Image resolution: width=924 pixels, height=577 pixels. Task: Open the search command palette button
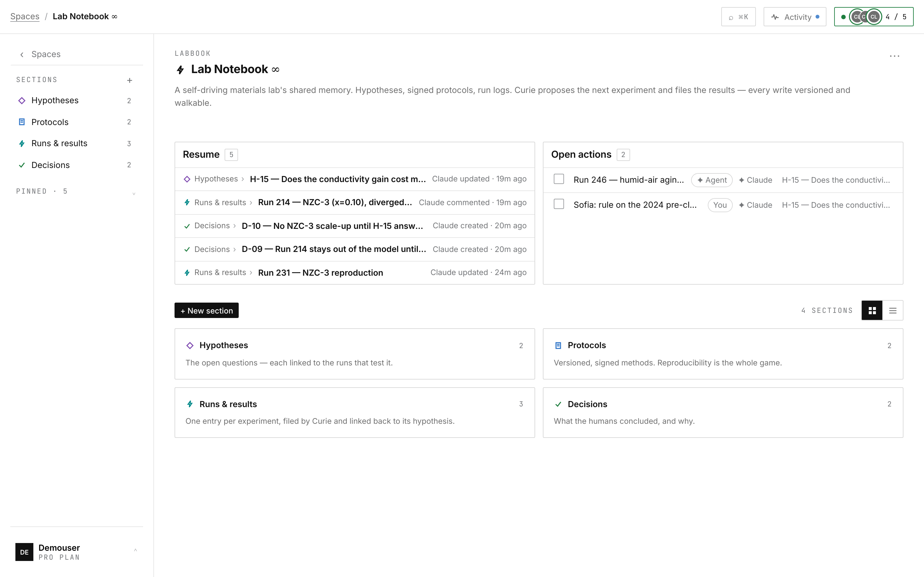(738, 17)
